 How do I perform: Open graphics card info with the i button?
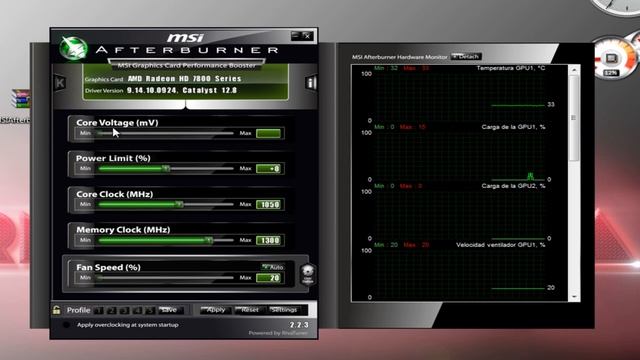[311, 83]
